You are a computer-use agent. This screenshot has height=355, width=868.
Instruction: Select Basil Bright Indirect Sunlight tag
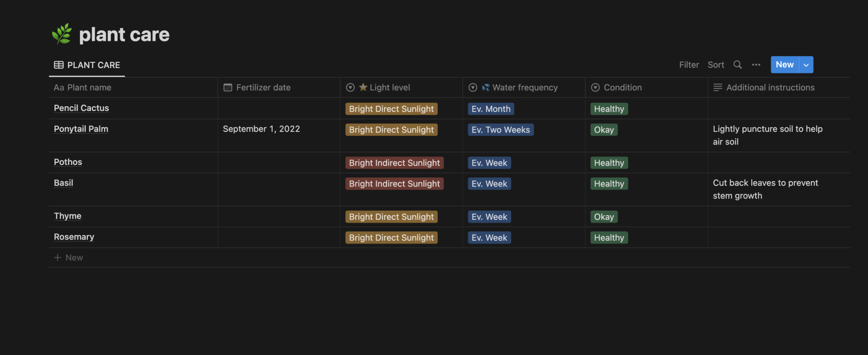tap(394, 184)
